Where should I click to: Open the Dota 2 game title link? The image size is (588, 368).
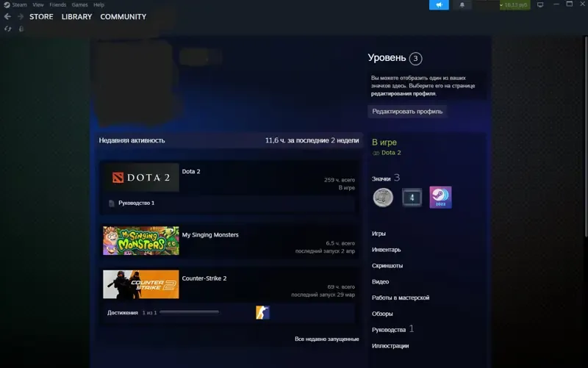click(x=191, y=171)
